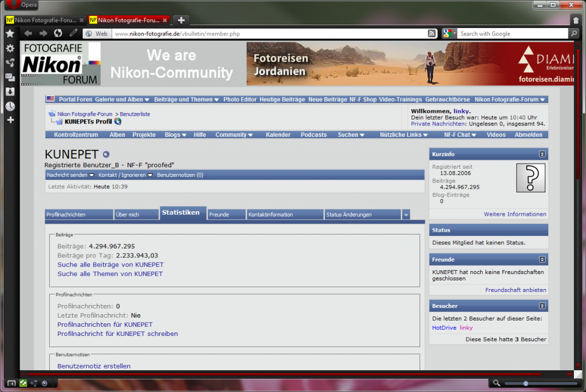This screenshot has height=392, width=586.
Task: Expand the Nikon Fotografie-Forum menu dropdown
Action: tap(509, 100)
